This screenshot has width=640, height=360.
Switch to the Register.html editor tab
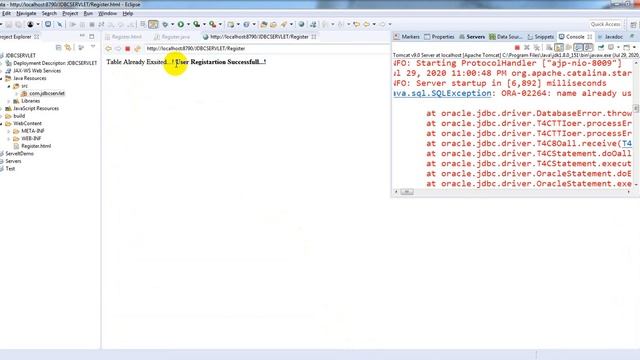tap(124, 37)
